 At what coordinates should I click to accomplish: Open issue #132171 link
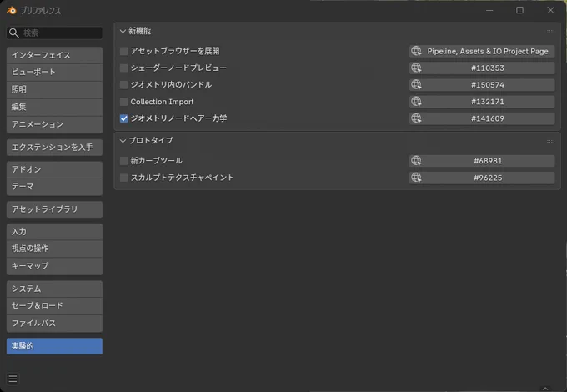[x=482, y=101]
